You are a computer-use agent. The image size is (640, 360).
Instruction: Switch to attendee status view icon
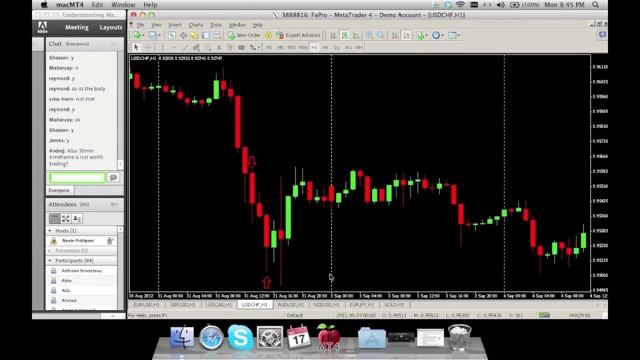point(77,219)
